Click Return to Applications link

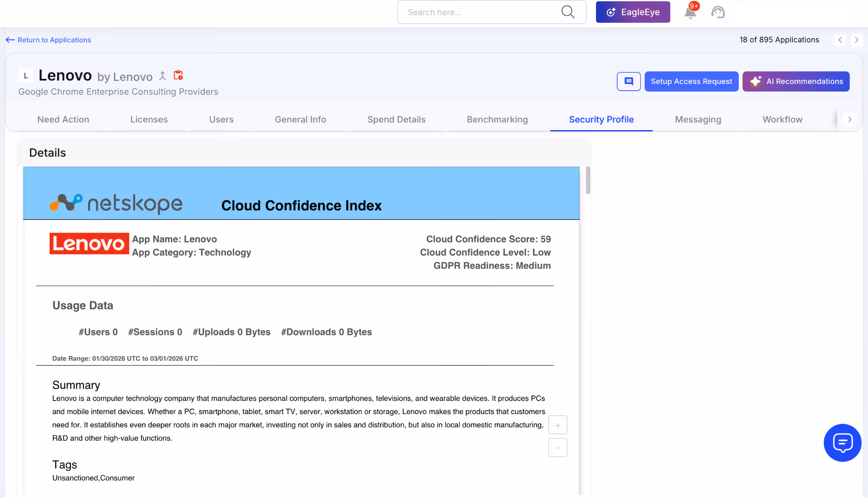tap(48, 40)
